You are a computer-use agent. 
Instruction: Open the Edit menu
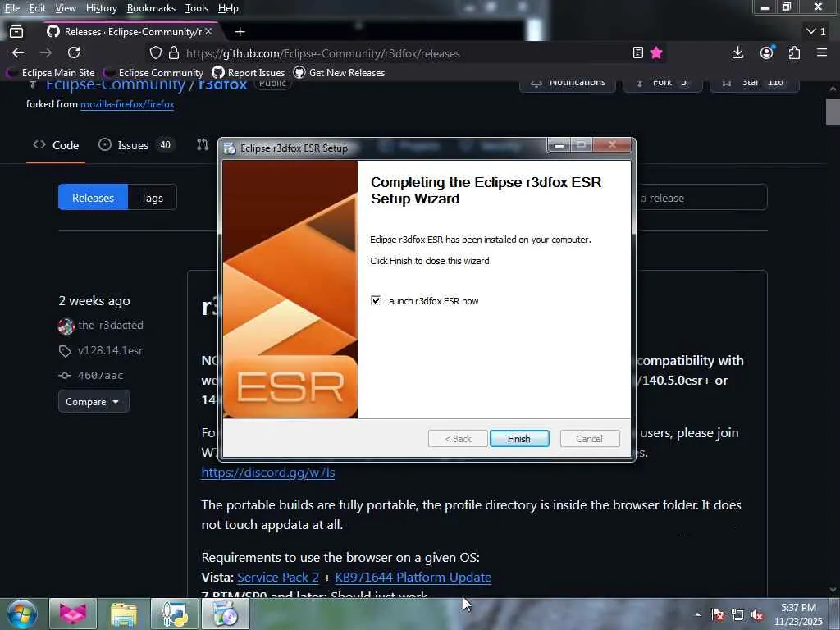pos(37,8)
